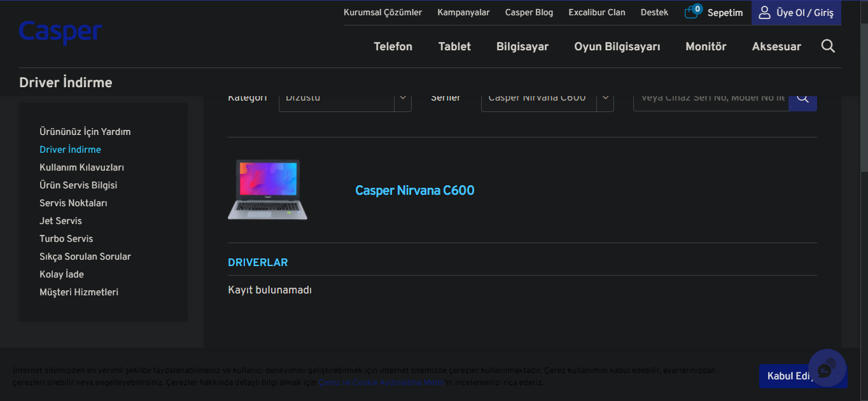The width and height of the screenshot is (868, 401).
Task: Click the Kayıt bulunamadı message
Action: pos(270,290)
